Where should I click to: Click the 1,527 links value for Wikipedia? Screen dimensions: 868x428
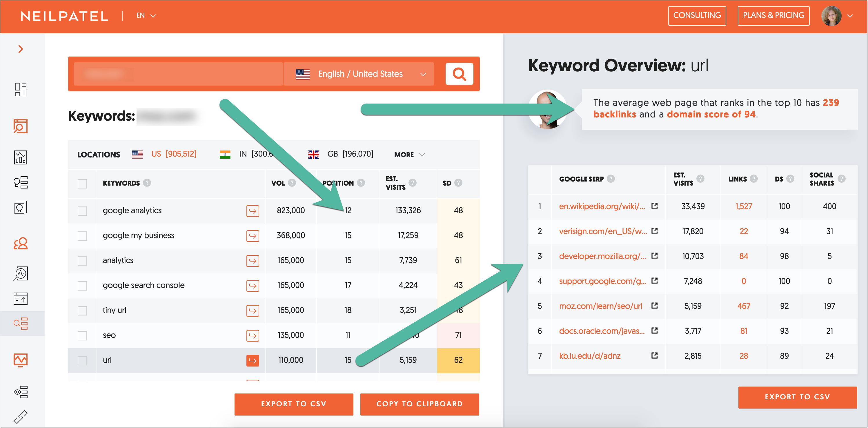[743, 206]
